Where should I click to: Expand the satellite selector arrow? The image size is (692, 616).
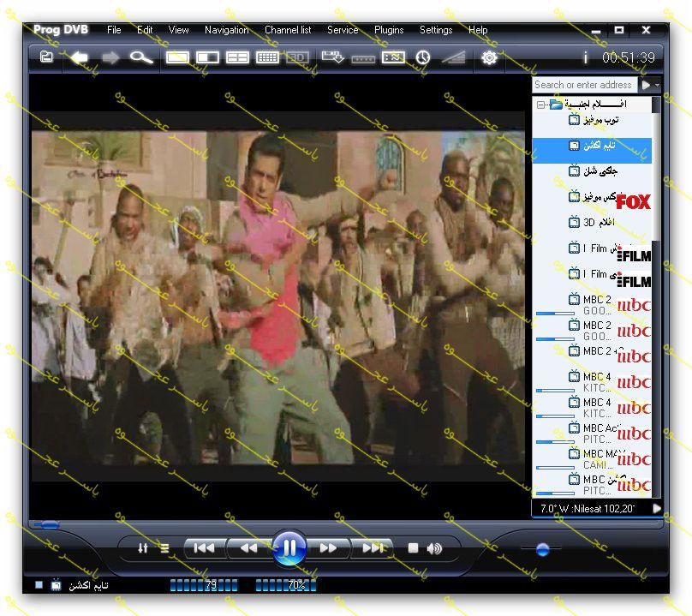pos(657,509)
